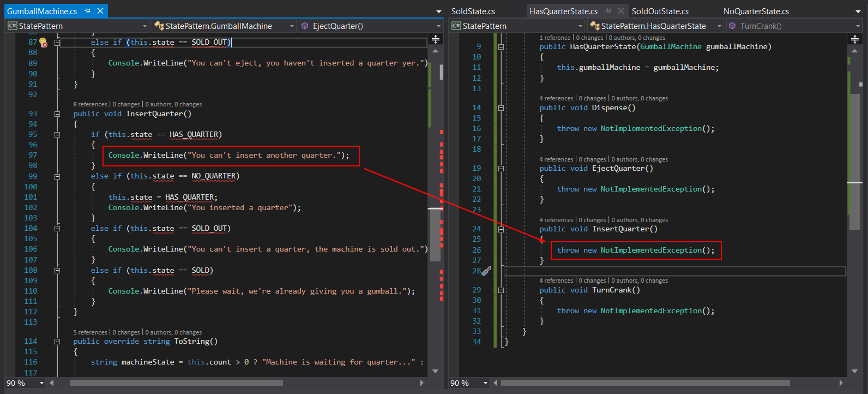Collapse the ToString() method on line 114
The height and width of the screenshot is (394, 868).
(x=57, y=342)
